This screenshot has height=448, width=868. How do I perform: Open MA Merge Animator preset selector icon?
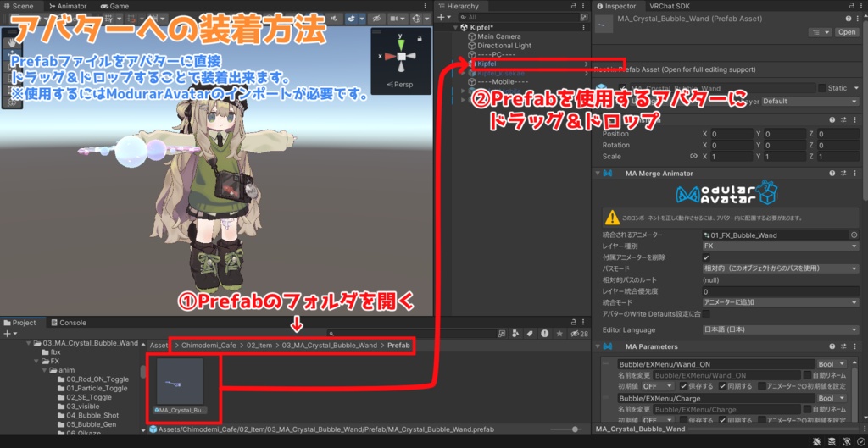point(843,173)
